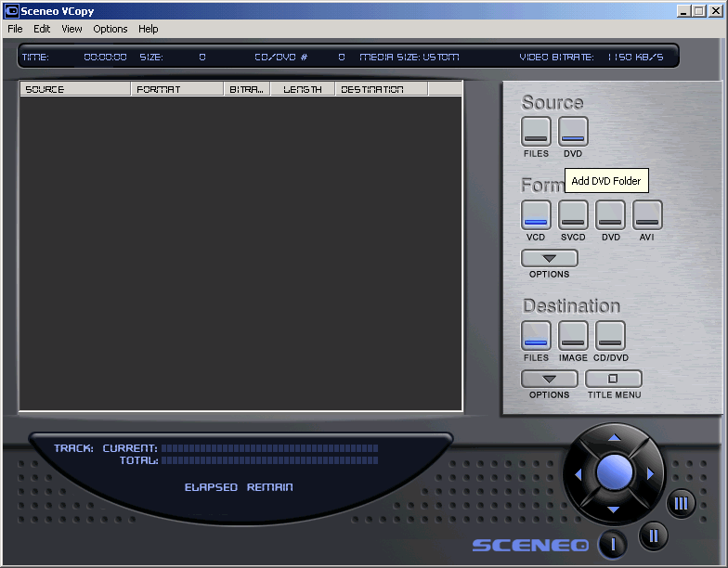
Task: Expand the Destination OPTIONS dropdown
Action: point(549,379)
